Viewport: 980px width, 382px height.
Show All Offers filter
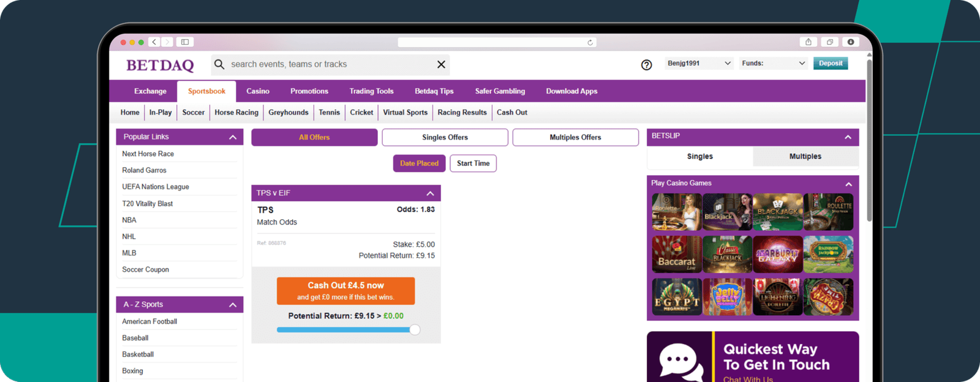point(314,137)
